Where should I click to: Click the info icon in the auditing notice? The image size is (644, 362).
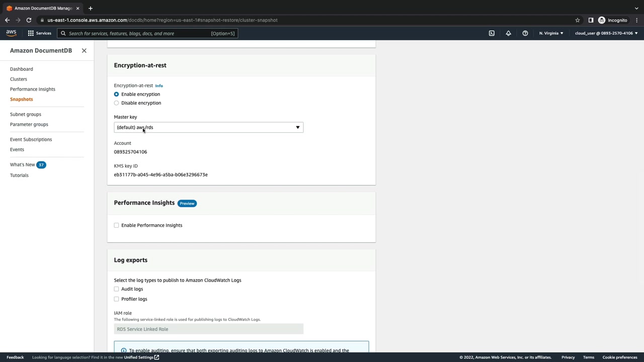coord(123,350)
